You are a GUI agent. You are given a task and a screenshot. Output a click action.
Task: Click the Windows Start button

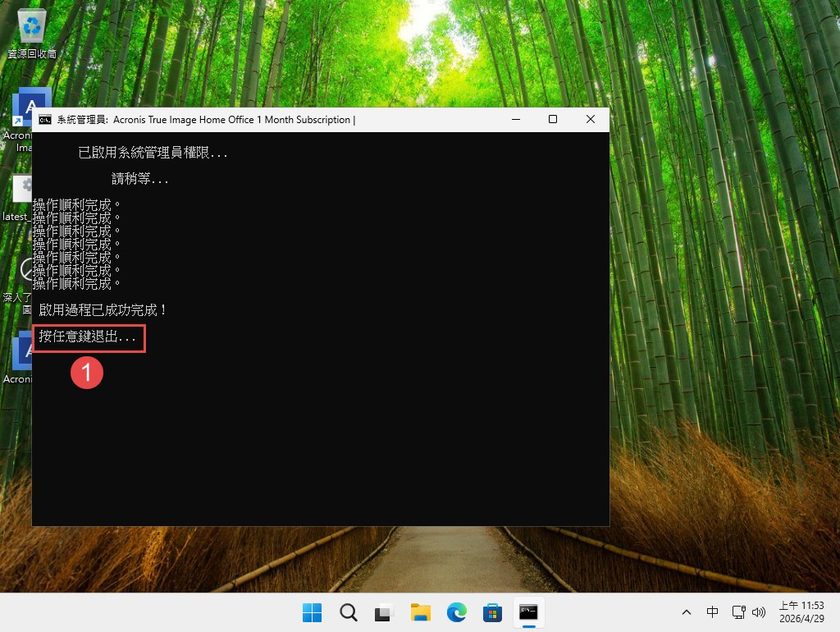(312, 612)
